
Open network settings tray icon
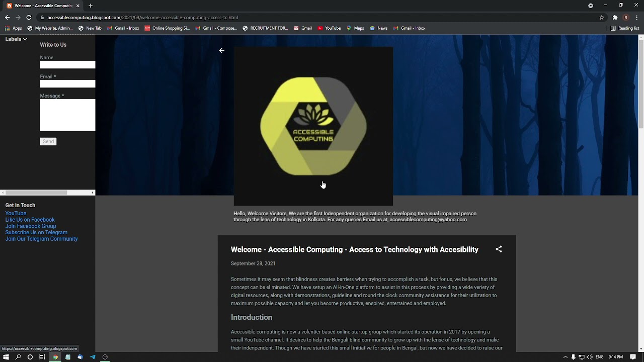point(581,357)
